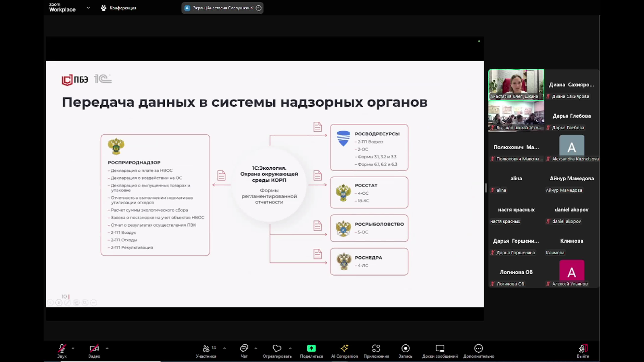This screenshot has height=362, width=644.
Task: Expand the arrow beside Отреагировать
Action: coord(290,348)
